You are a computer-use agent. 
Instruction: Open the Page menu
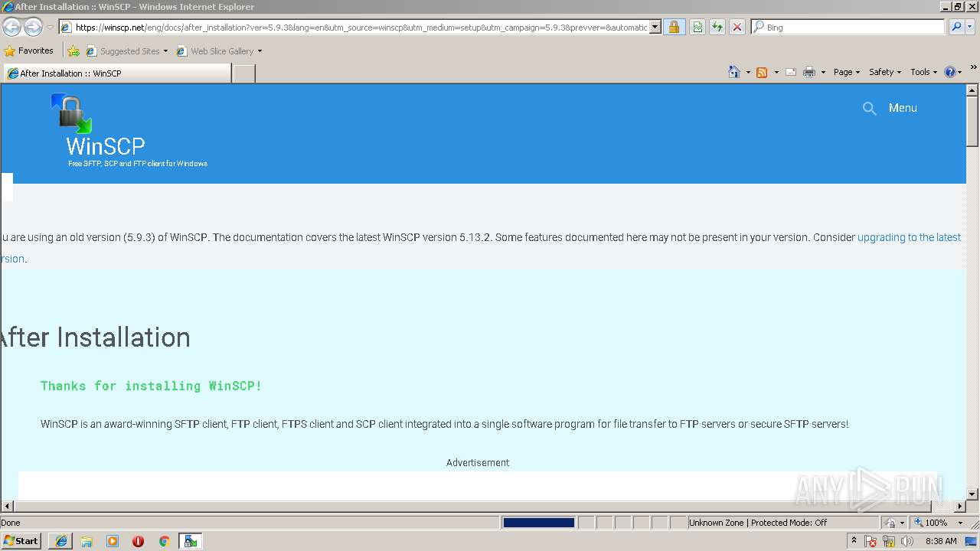click(x=846, y=72)
